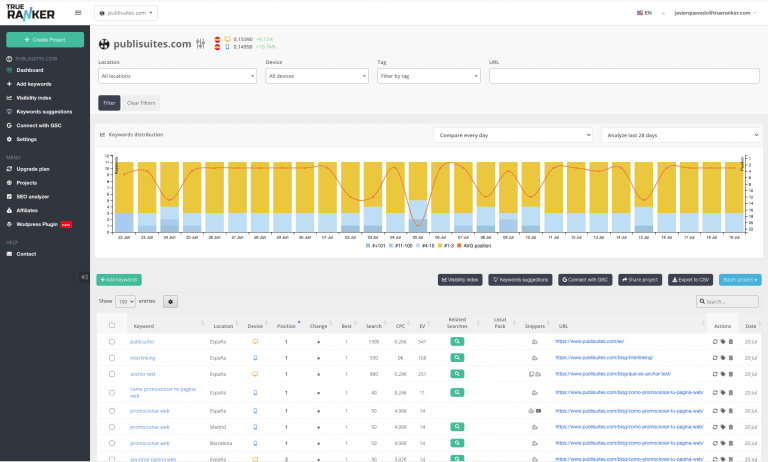
Task: Tag the publisuites keyword row
Action: pyautogui.click(x=722, y=342)
